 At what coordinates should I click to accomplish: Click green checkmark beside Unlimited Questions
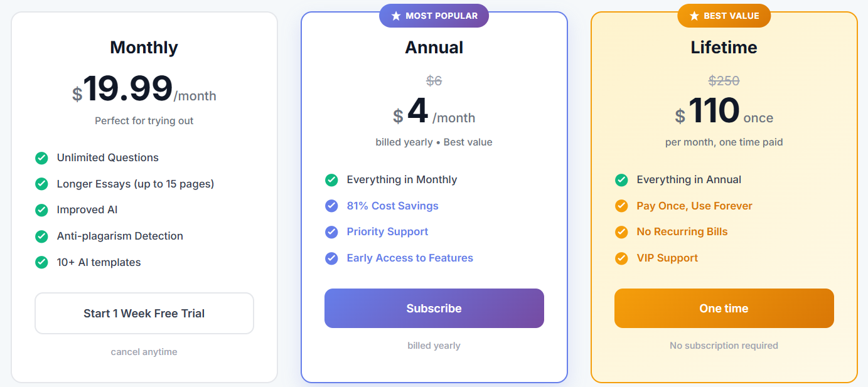point(41,158)
